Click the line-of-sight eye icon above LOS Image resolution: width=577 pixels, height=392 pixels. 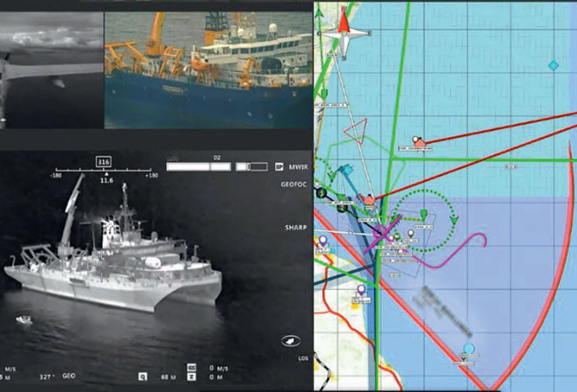click(x=290, y=342)
